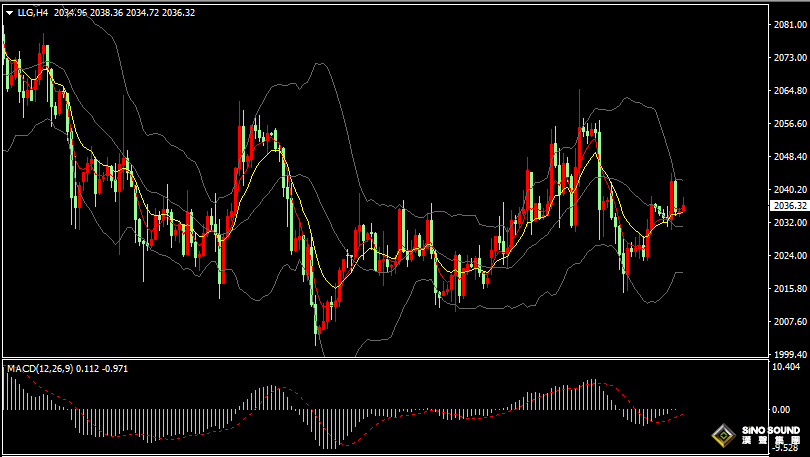
Task: Click the 1999.40 price axis label
Action: 789,354
